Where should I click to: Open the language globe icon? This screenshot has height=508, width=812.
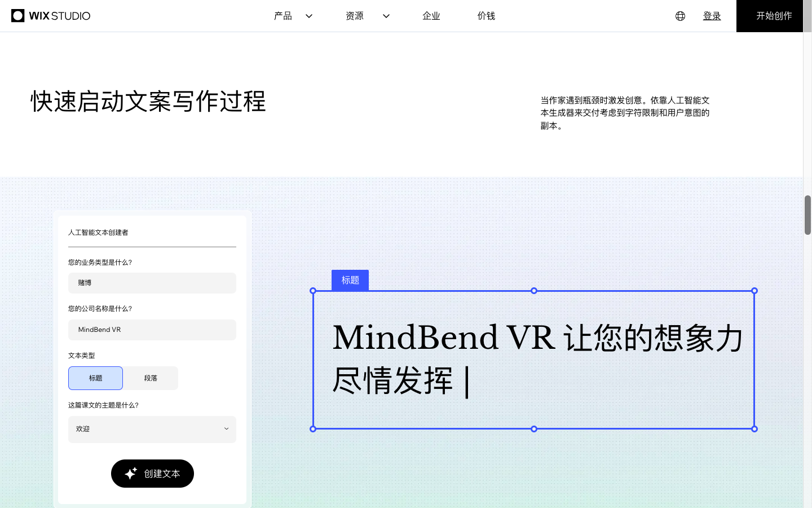coord(680,16)
